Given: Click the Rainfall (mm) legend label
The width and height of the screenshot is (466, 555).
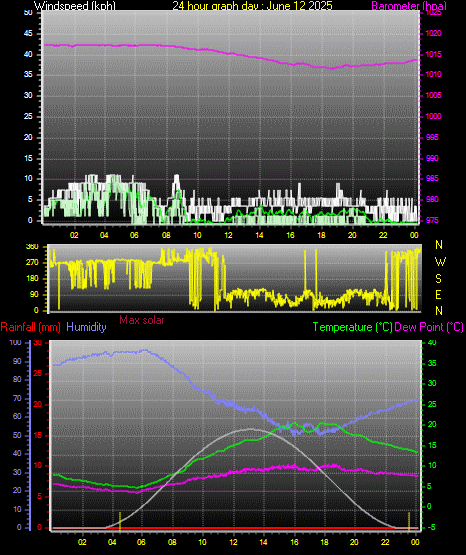Looking at the screenshot, I should pyautogui.click(x=30, y=327).
